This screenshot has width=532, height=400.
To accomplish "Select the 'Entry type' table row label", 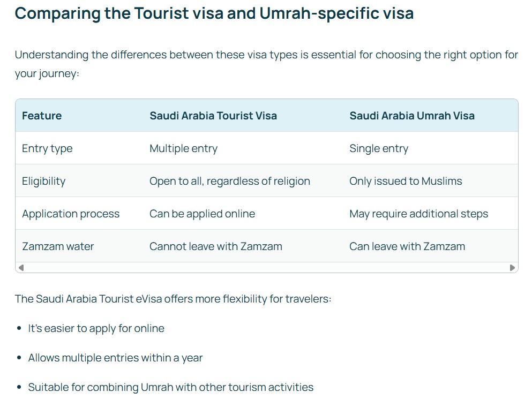I will [47, 148].
